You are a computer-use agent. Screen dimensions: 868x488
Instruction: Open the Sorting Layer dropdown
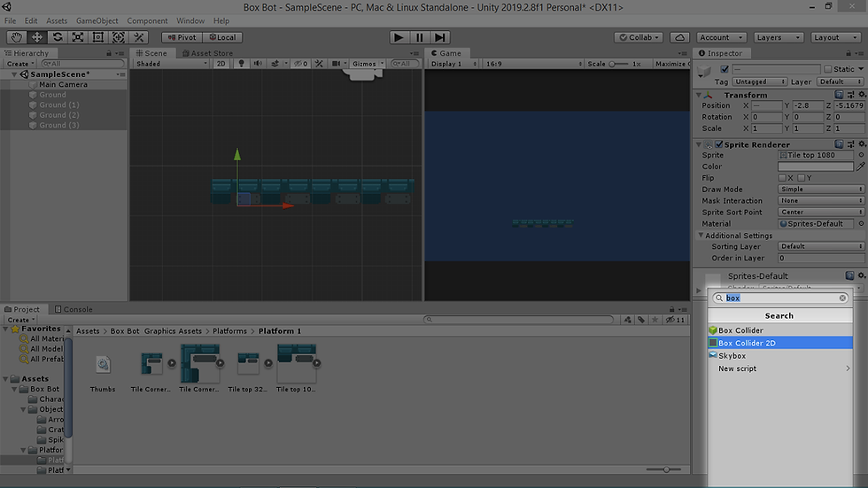tap(821, 246)
